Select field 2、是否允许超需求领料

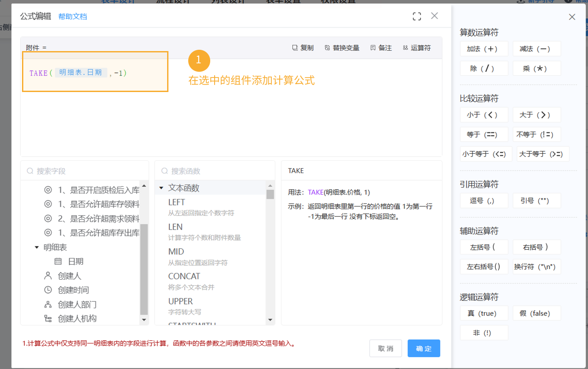click(x=91, y=219)
